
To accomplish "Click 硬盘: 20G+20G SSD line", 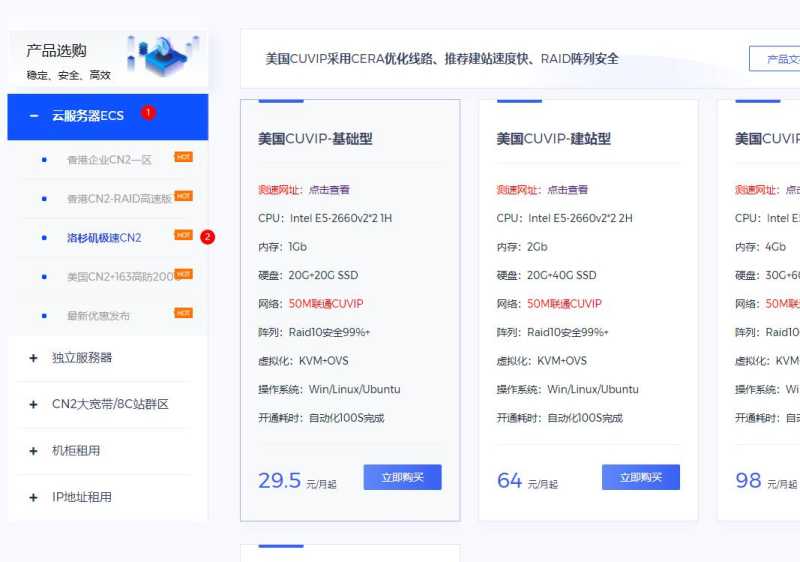I will tap(308, 275).
